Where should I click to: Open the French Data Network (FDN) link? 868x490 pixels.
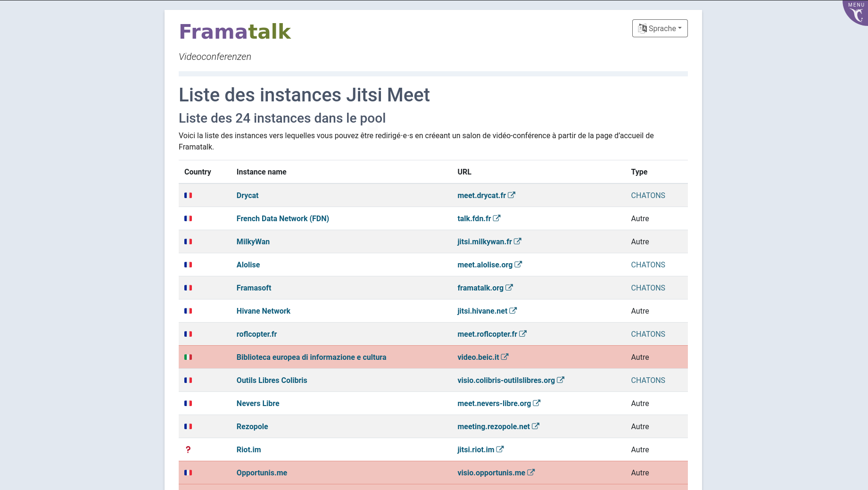(x=283, y=218)
